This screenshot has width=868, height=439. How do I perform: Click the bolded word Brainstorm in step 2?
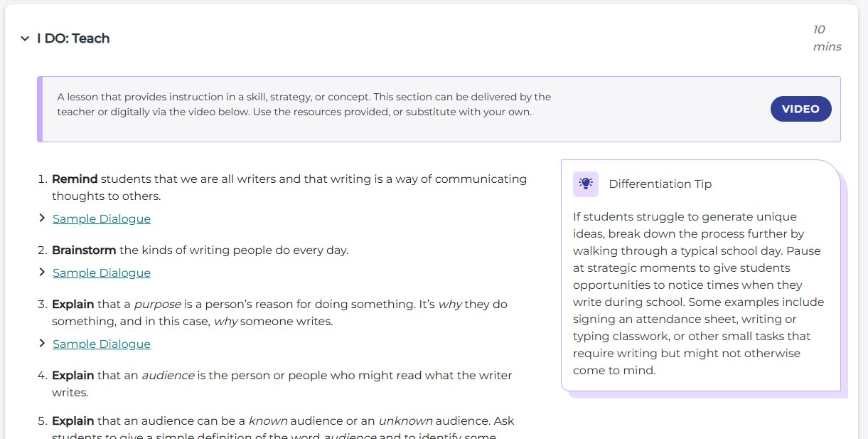coord(83,250)
